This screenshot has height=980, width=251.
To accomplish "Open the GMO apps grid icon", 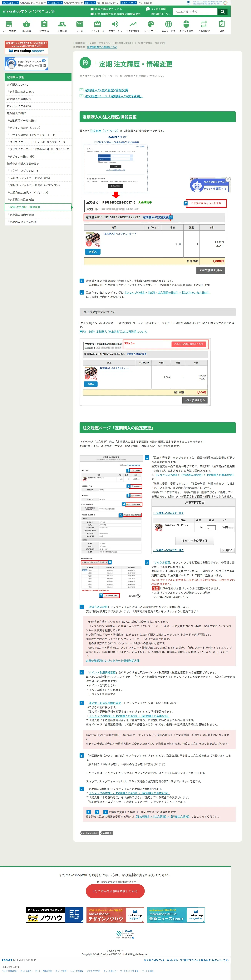I will pyautogui.click(x=188, y=3).
